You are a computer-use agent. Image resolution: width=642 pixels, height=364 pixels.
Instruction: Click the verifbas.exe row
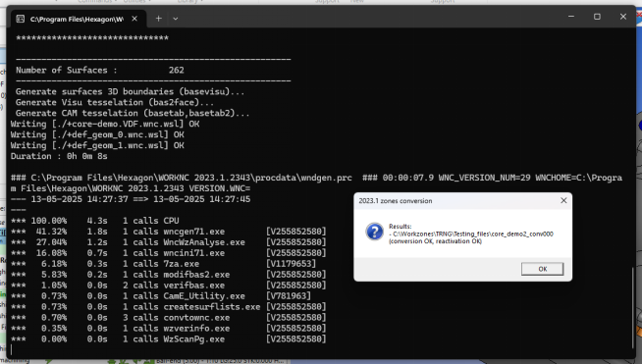point(168,286)
